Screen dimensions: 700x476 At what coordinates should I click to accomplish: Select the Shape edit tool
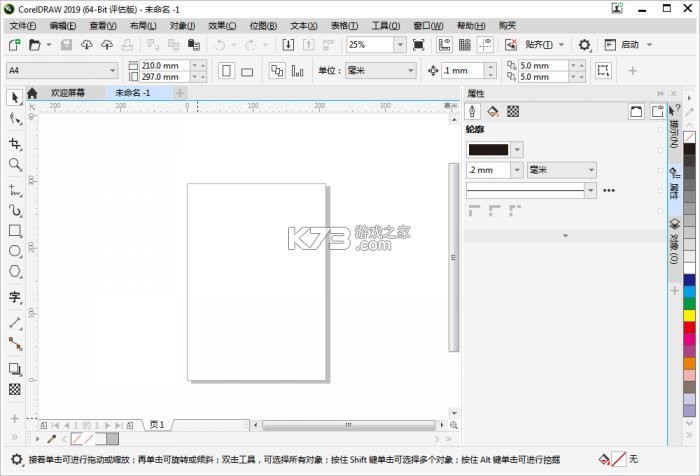point(15,118)
